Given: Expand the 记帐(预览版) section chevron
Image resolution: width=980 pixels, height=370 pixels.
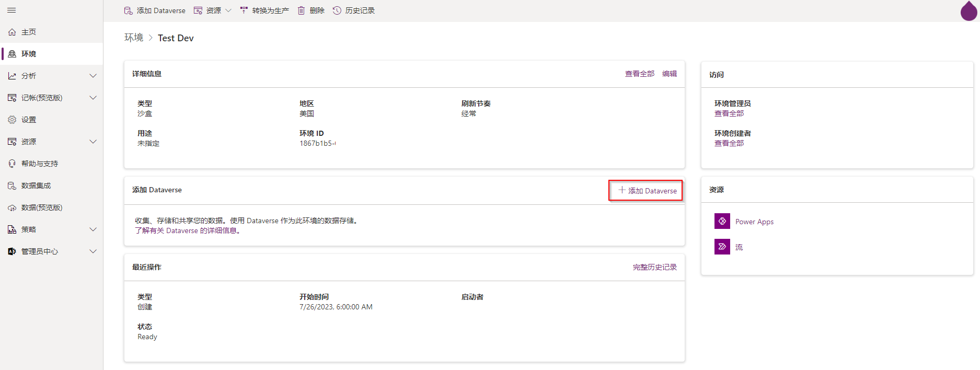Looking at the screenshot, I should click(x=93, y=98).
